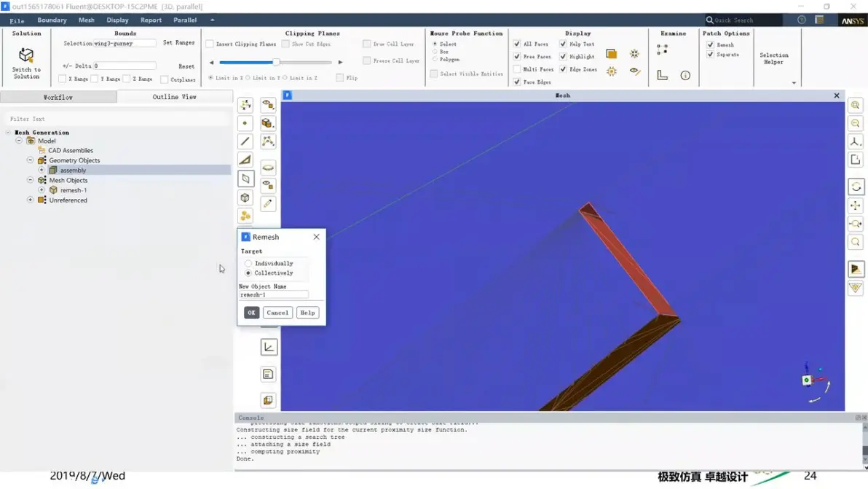This screenshot has width=868, height=489.
Task: Collapse the Geometry Objects node
Action: 31,160
